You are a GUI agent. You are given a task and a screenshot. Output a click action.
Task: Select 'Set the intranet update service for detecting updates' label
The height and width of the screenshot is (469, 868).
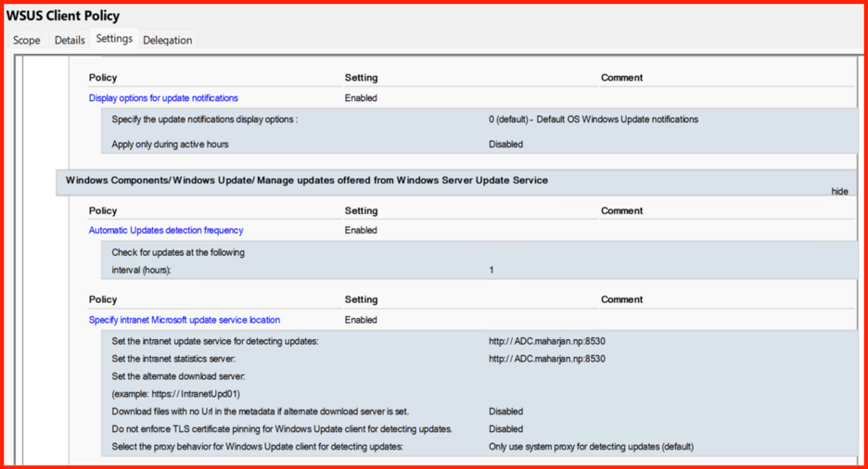(215, 341)
